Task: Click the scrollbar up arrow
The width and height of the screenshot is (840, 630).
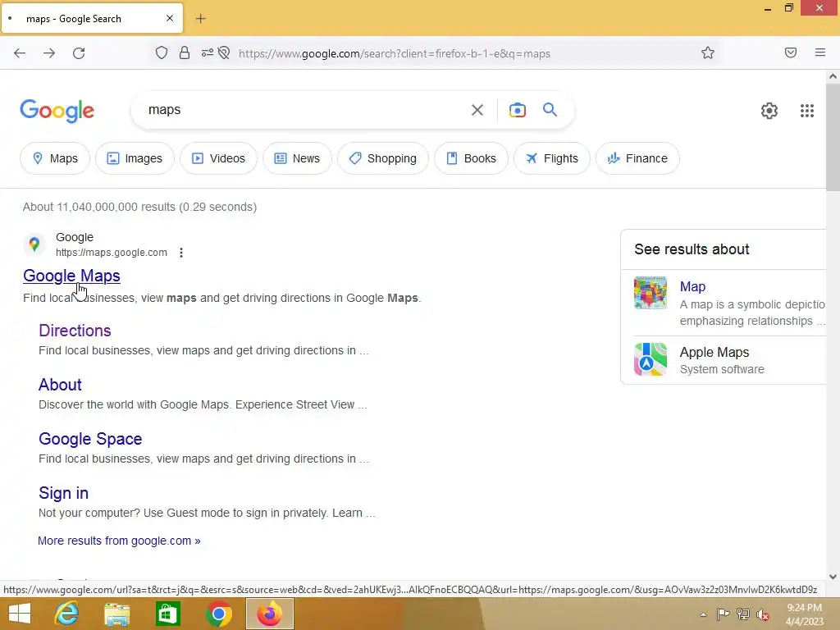Action: tap(833, 76)
